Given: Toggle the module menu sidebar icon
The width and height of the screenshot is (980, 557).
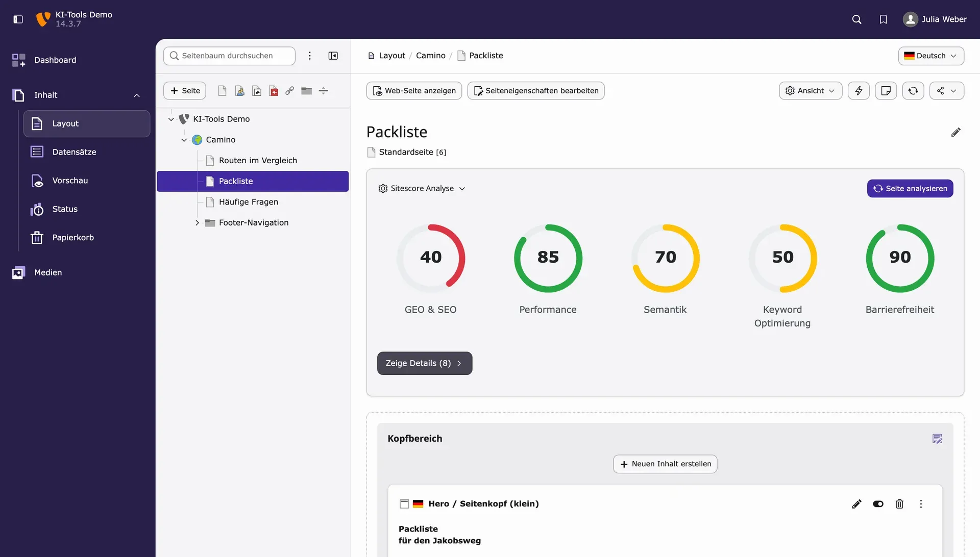Looking at the screenshot, I should pyautogui.click(x=18, y=19).
